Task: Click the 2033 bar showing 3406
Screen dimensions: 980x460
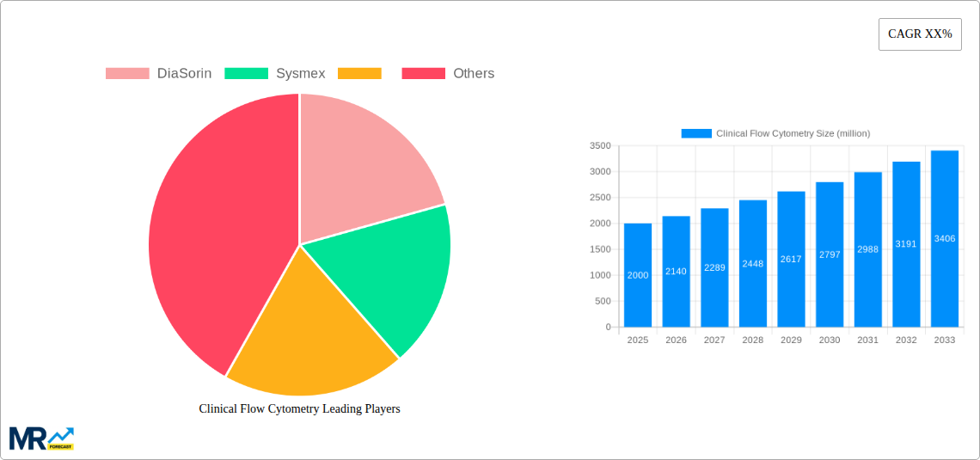Action: click(945, 239)
